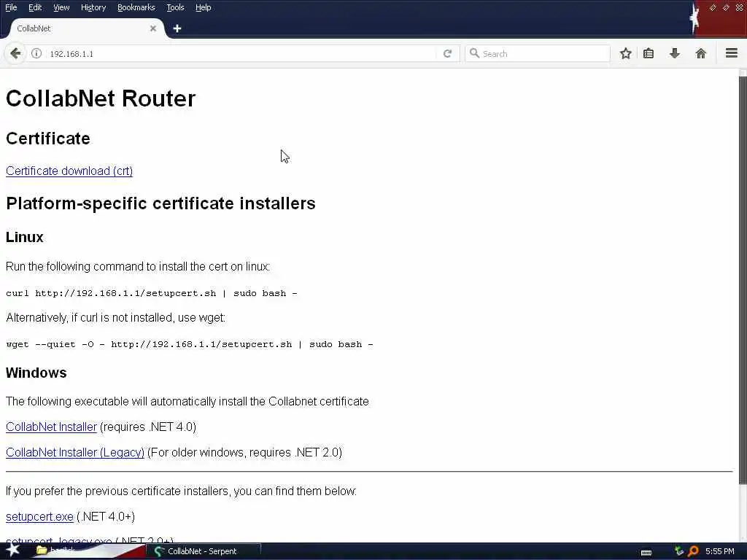Reload the current page

(x=447, y=53)
